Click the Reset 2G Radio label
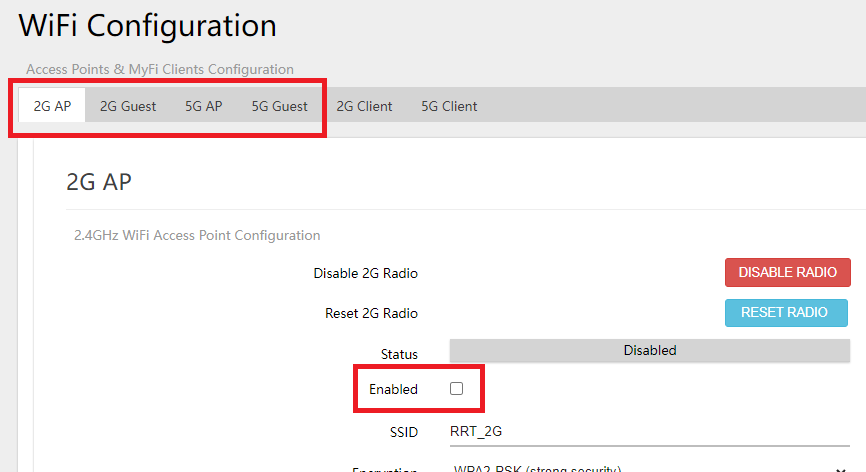This screenshot has width=866, height=472. 371,313
